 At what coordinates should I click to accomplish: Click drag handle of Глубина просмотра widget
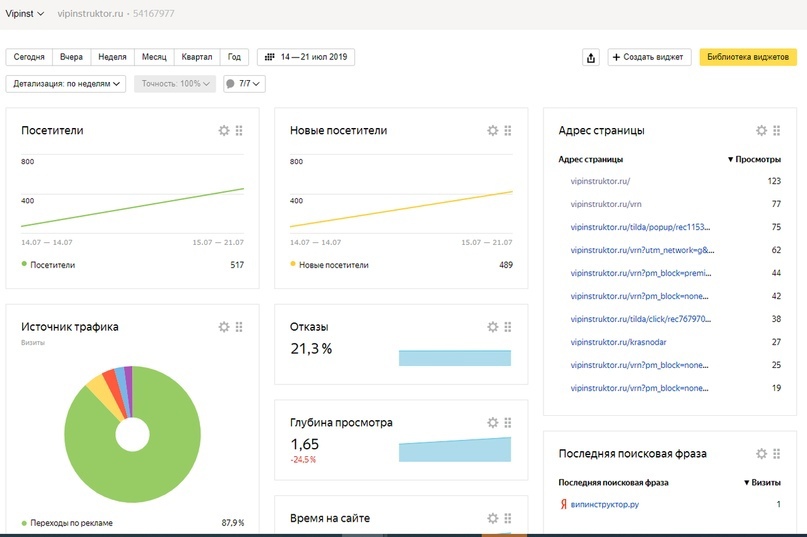pyautogui.click(x=507, y=422)
